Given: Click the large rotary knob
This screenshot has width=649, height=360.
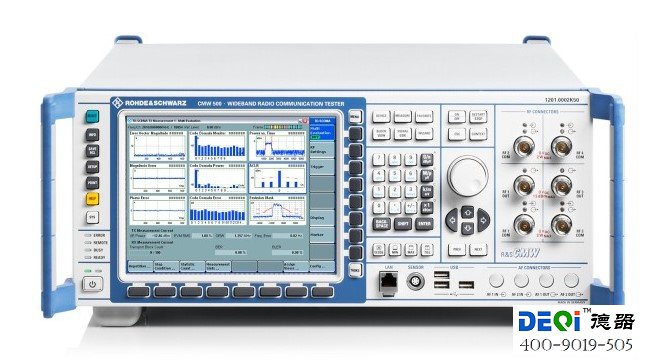Looking at the screenshot, I should tap(468, 176).
